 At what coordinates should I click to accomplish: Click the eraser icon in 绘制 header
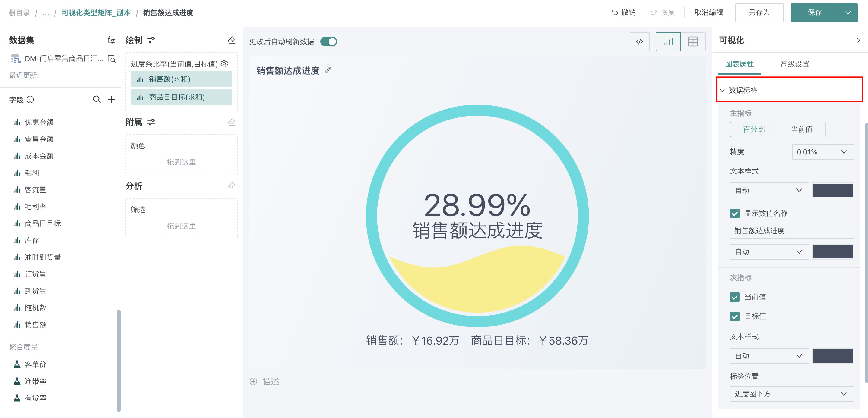[232, 40]
